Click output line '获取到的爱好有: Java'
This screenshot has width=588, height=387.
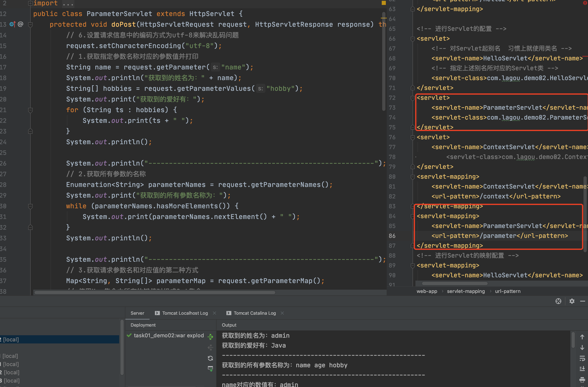pos(254,345)
